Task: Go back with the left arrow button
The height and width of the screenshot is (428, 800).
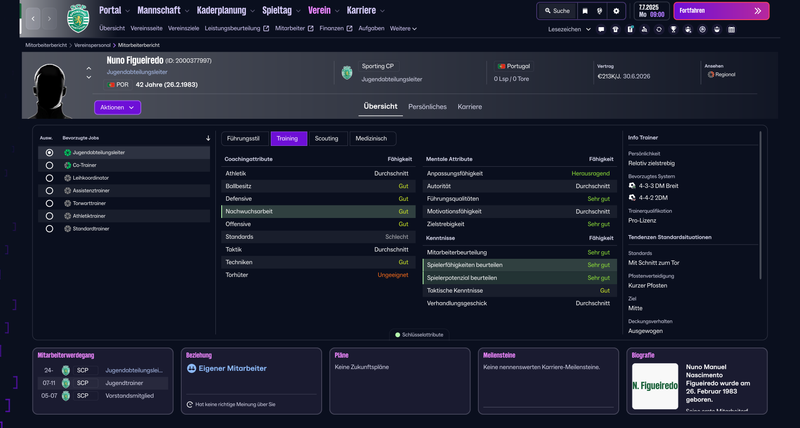Action: coord(33,18)
